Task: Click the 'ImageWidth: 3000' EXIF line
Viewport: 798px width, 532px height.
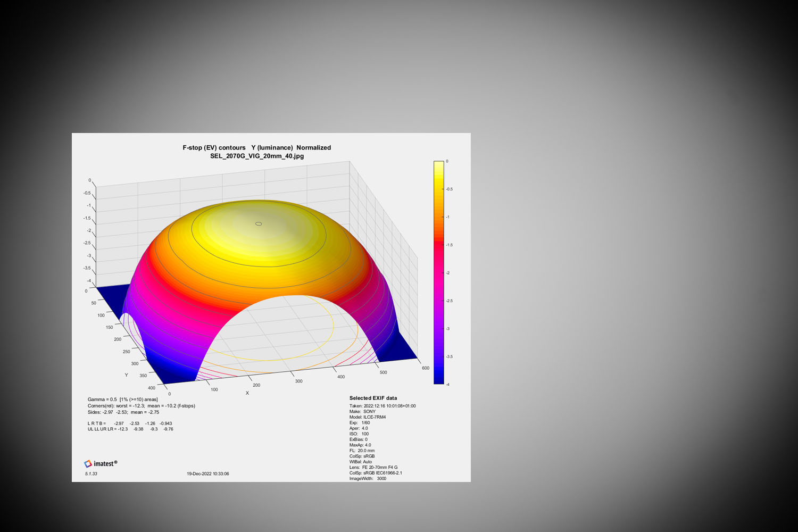Action: click(368, 478)
